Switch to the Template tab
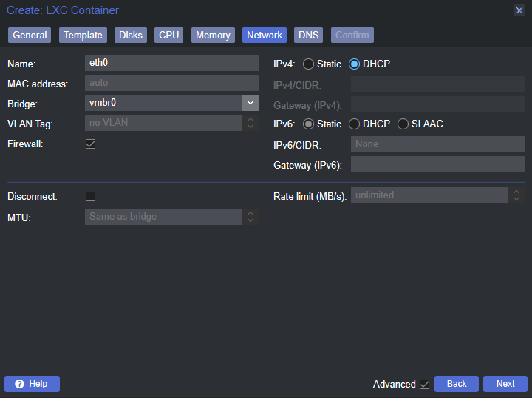This screenshot has height=398, width=532. point(83,35)
